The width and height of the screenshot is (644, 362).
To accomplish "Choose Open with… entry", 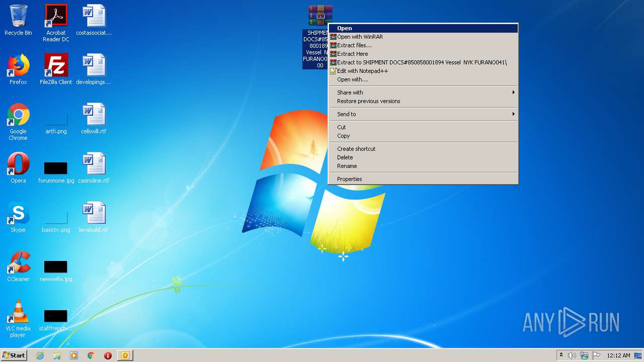I will tap(423, 79).
